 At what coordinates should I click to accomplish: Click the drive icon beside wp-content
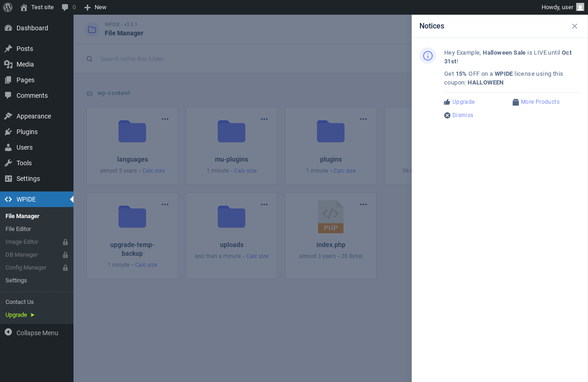(x=90, y=93)
